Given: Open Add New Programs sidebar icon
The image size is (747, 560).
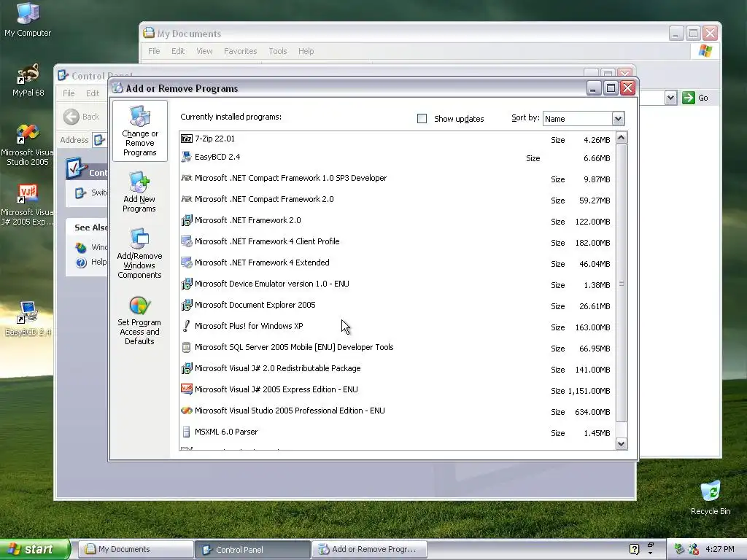Looking at the screenshot, I should pyautogui.click(x=139, y=192).
